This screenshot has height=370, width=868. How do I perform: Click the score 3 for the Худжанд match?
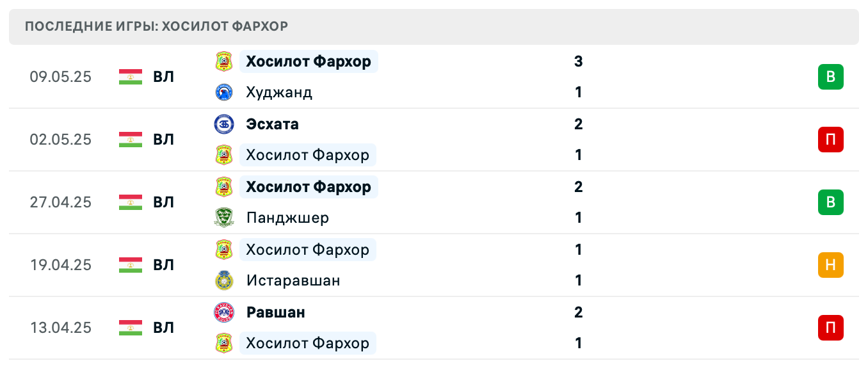(x=578, y=61)
